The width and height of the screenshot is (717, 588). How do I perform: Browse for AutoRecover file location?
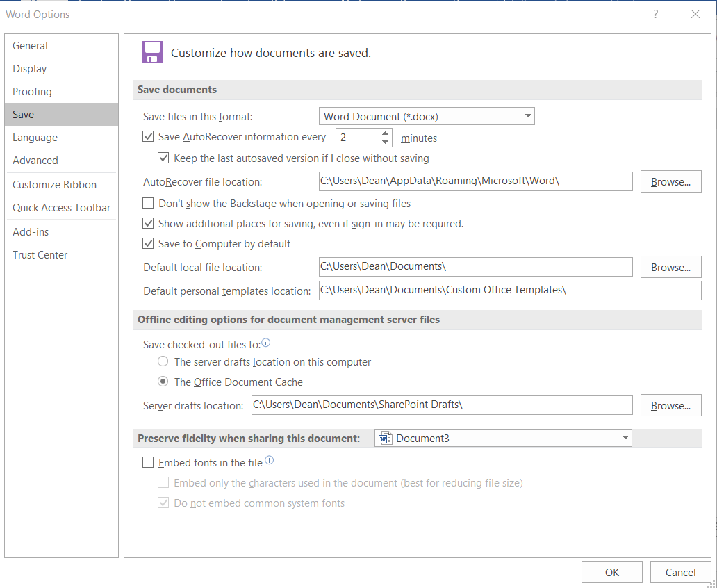[x=670, y=181]
